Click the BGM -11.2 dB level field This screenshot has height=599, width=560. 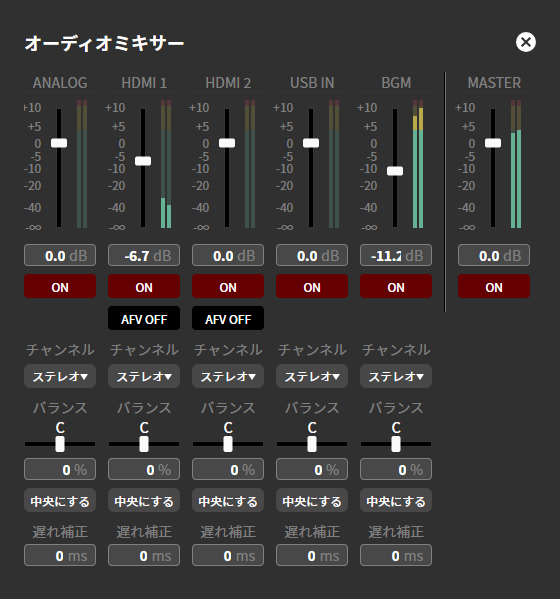[396, 255]
